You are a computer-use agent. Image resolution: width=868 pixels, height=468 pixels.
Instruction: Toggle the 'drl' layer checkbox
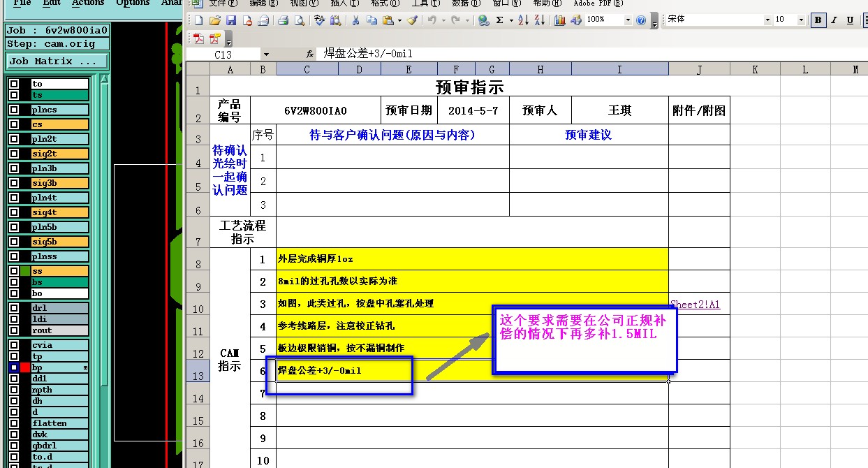click(x=14, y=308)
